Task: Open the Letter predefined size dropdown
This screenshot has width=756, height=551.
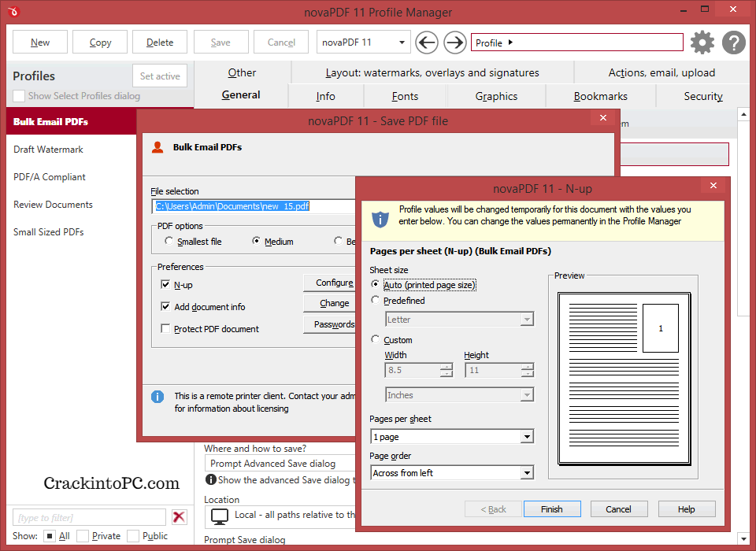Action: 459,319
